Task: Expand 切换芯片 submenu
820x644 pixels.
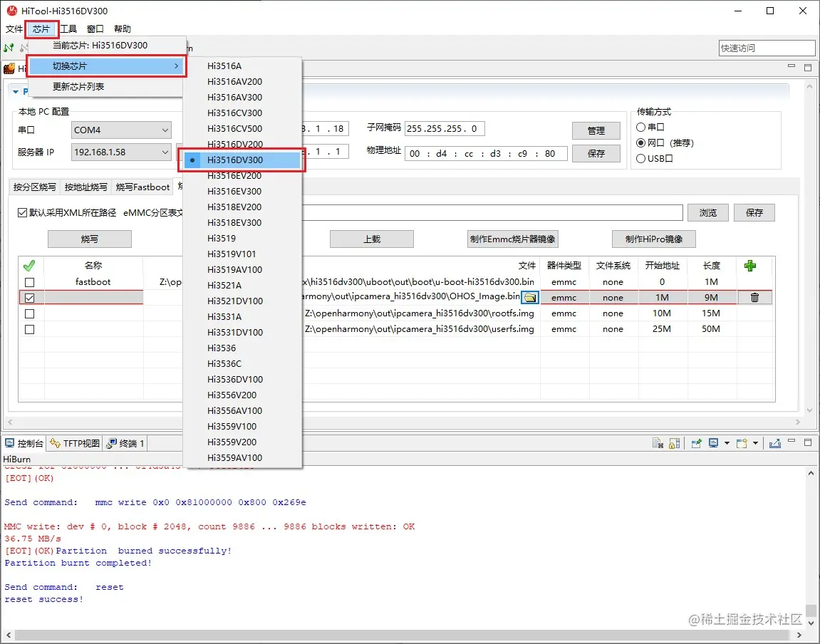Action: 107,66
